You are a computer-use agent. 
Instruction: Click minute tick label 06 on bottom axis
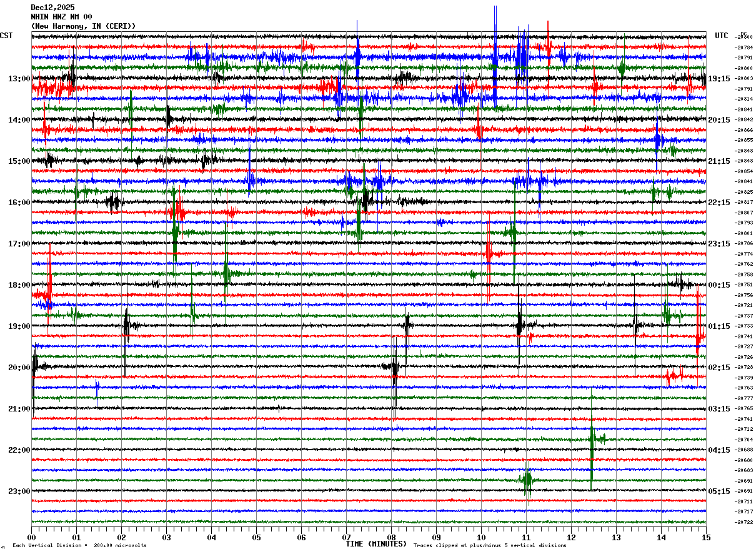click(301, 537)
